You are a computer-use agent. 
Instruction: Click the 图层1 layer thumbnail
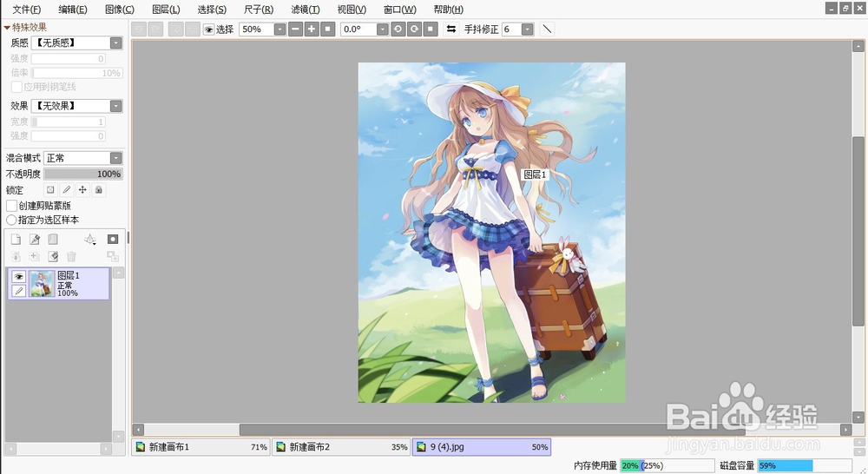(x=42, y=284)
